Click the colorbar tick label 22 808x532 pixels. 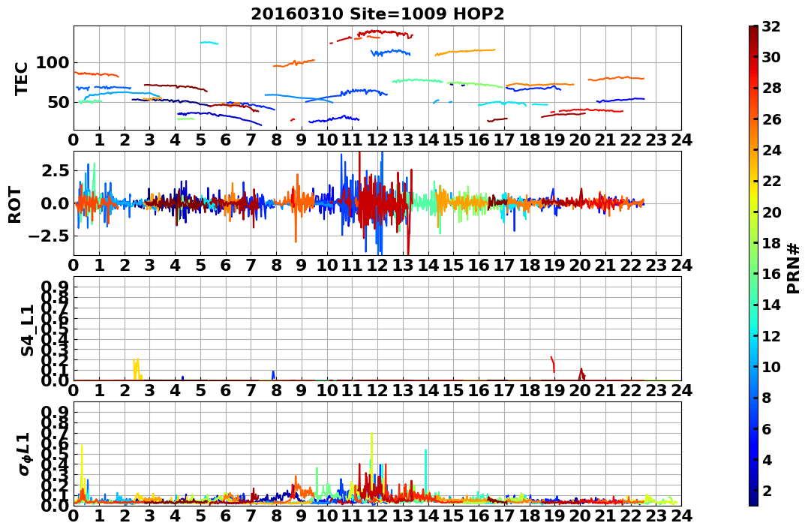(x=771, y=181)
